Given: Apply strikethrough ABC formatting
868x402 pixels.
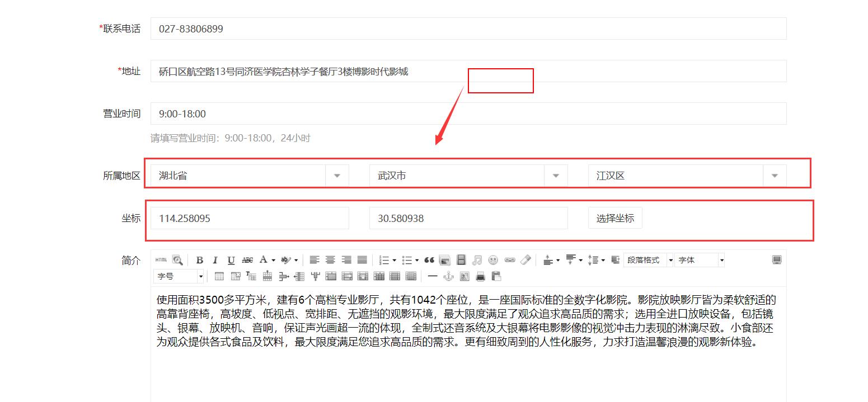Looking at the screenshot, I should [247, 260].
